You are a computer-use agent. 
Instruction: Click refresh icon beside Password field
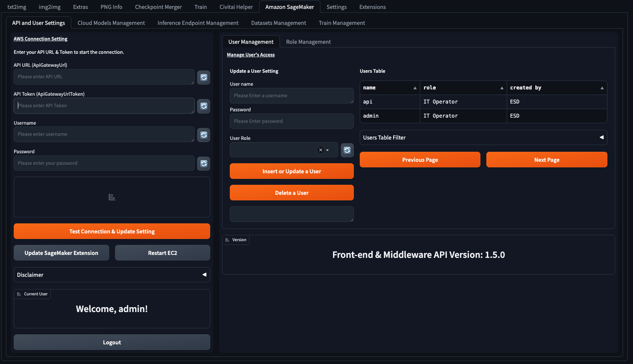click(203, 163)
